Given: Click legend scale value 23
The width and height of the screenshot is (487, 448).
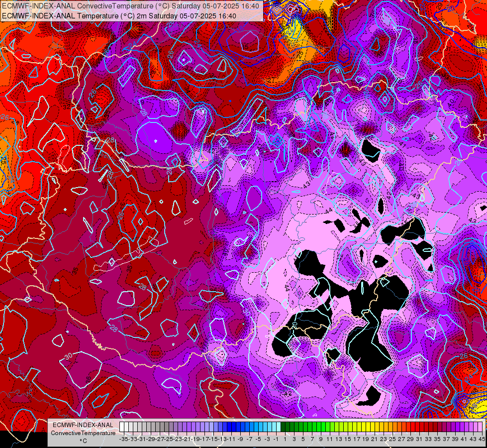Looking at the screenshot, I should pyautogui.click(x=383, y=439).
